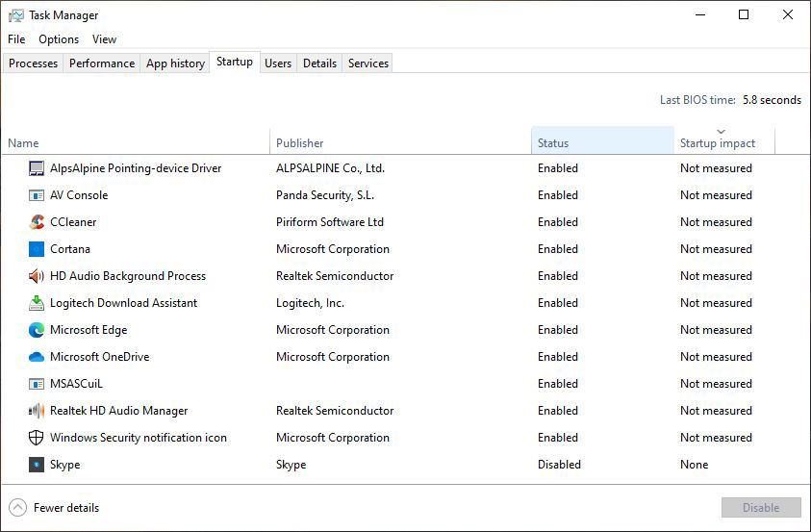Select the "HD Audio Background Process" entry name
This screenshot has width=811, height=532.
pos(128,276)
